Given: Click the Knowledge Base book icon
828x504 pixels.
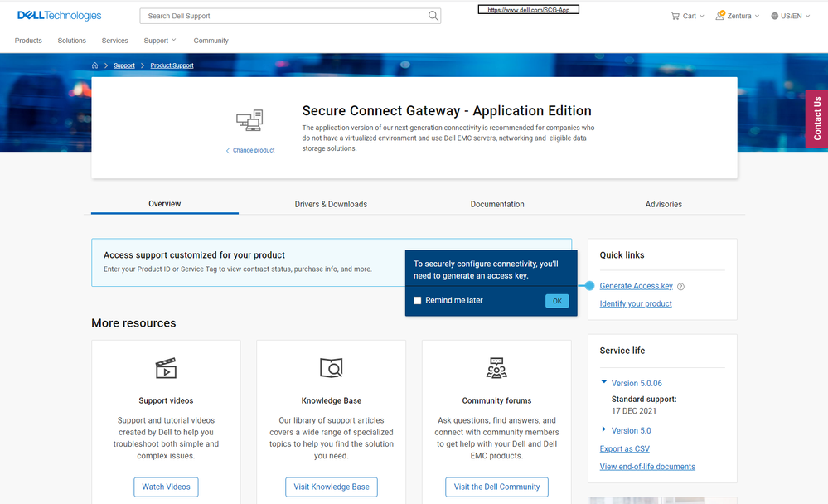Looking at the screenshot, I should tap(331, 368).
